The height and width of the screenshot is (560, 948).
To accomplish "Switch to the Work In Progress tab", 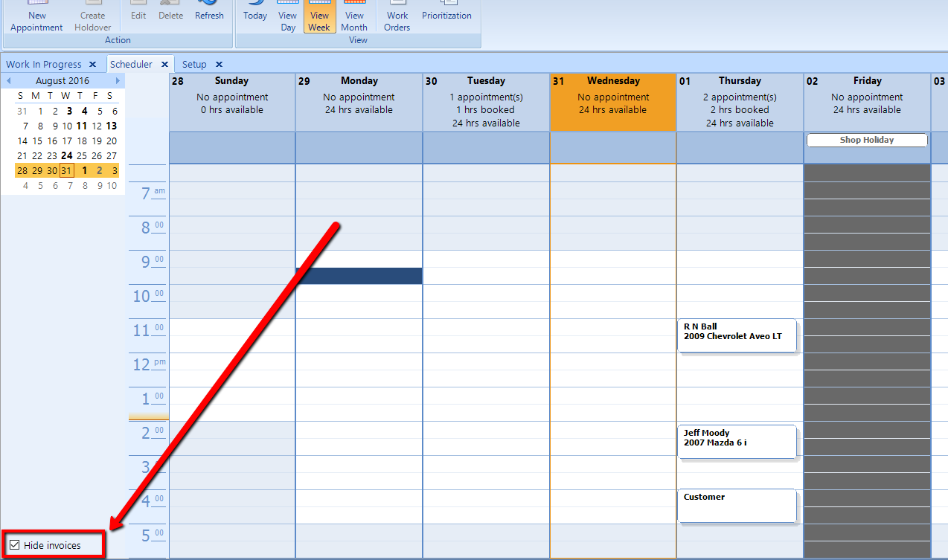I will point(44,65).
